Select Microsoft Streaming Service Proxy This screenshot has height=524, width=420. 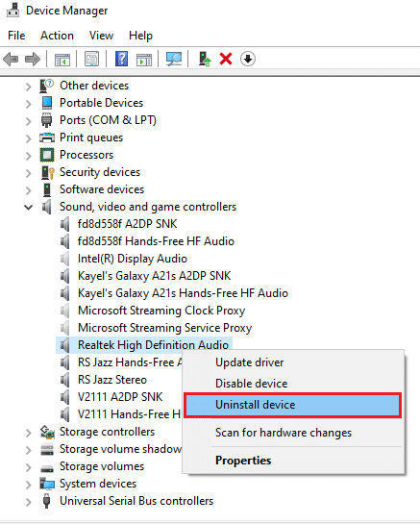[x=164, y=328]
